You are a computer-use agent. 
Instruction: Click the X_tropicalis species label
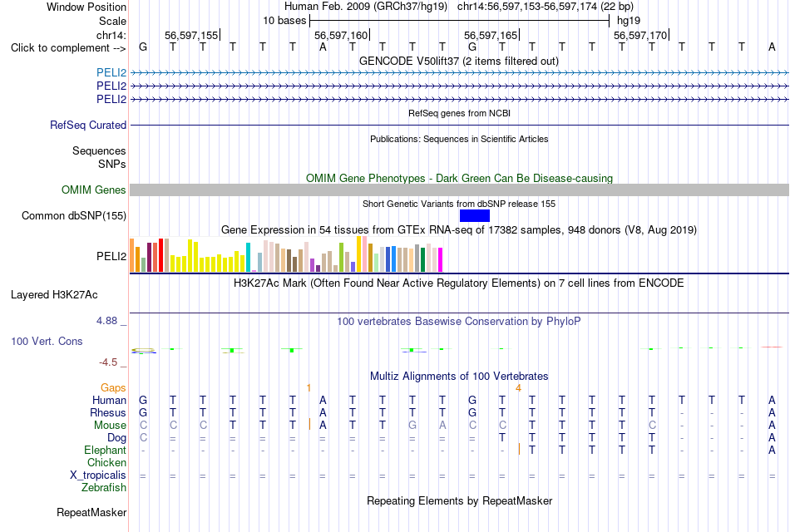click(98, 475)
